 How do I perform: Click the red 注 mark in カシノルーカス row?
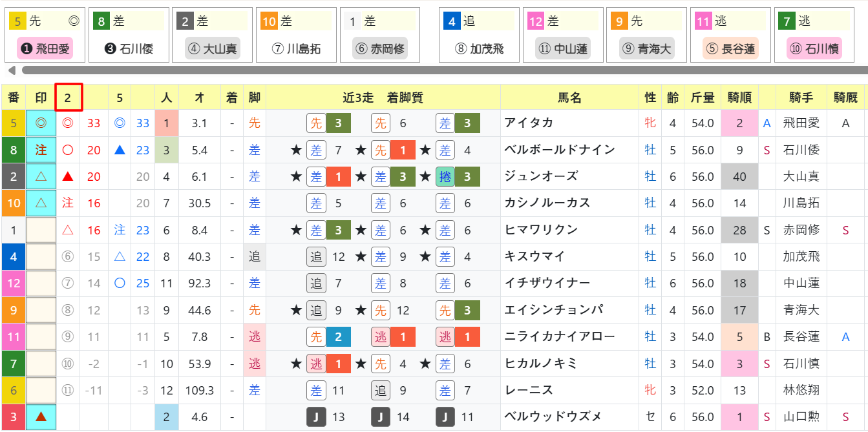[x=67, y=203]
